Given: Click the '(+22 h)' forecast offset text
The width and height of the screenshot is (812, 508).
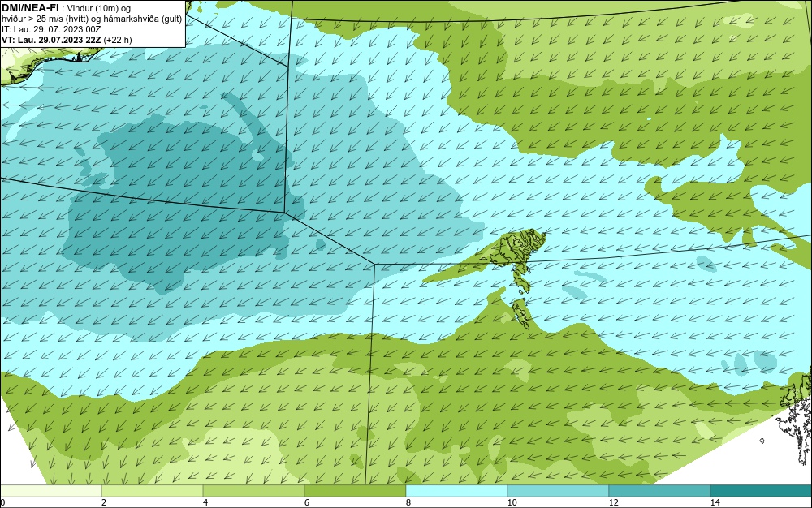Looking at the screenshot, I should pos(118,40).
